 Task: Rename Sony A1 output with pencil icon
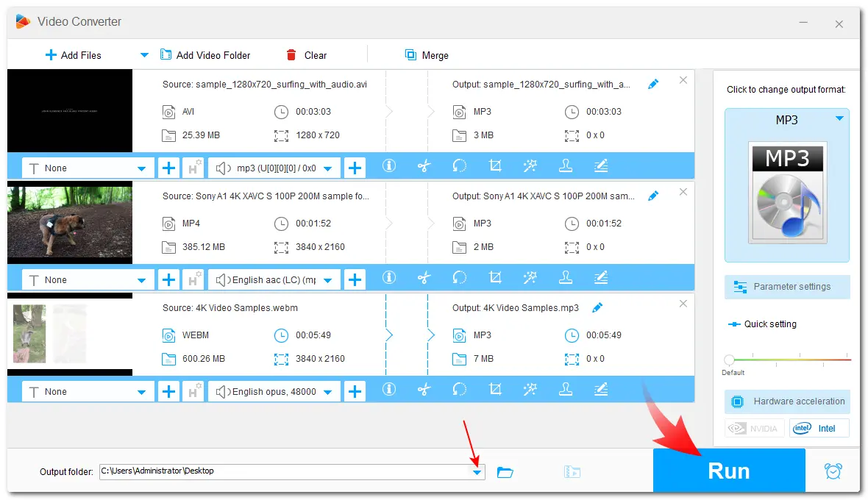pos(653,196)
